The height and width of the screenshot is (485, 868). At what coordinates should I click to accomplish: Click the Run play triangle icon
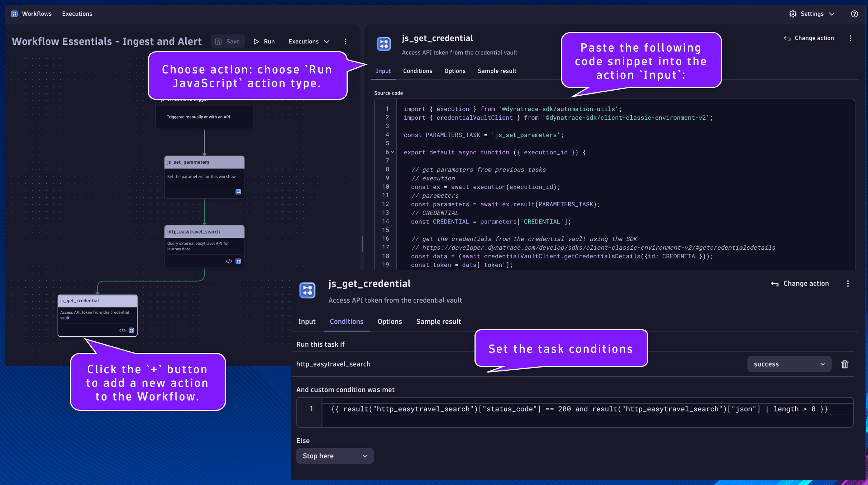click(x=256, y=42)
